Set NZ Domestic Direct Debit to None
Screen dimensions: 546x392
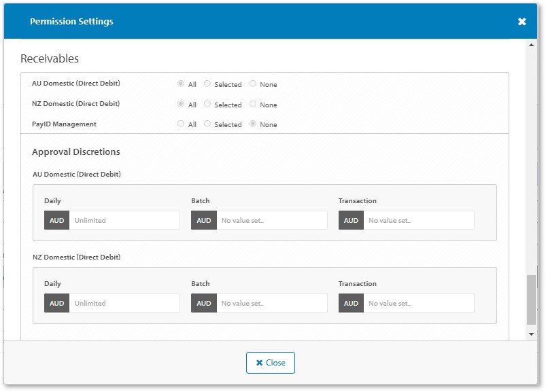253,105
